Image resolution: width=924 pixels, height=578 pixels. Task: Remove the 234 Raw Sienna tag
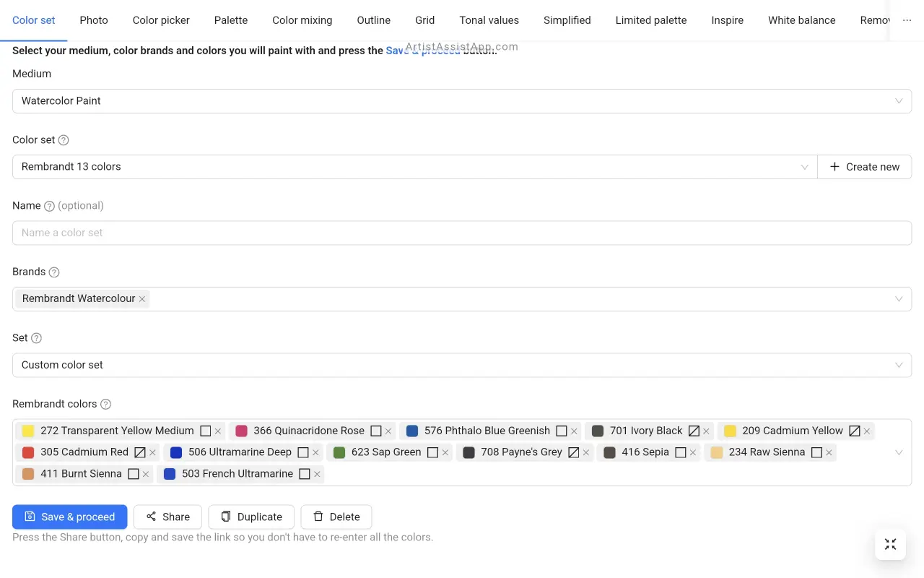pyautogui.click(x=829, y=453)
